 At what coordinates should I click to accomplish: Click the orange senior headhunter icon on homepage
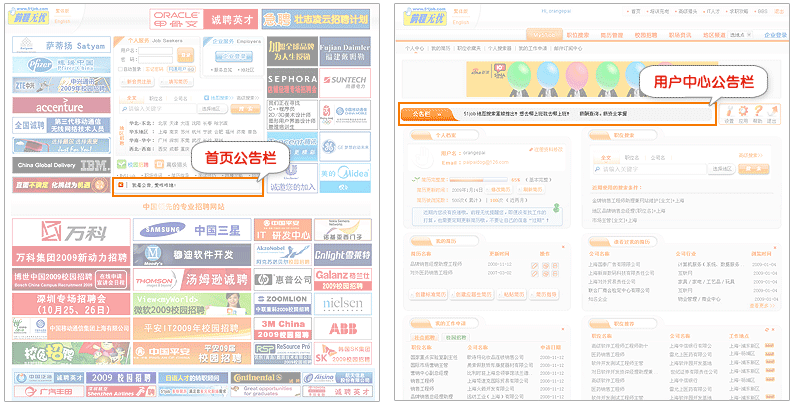pos(158,164)
